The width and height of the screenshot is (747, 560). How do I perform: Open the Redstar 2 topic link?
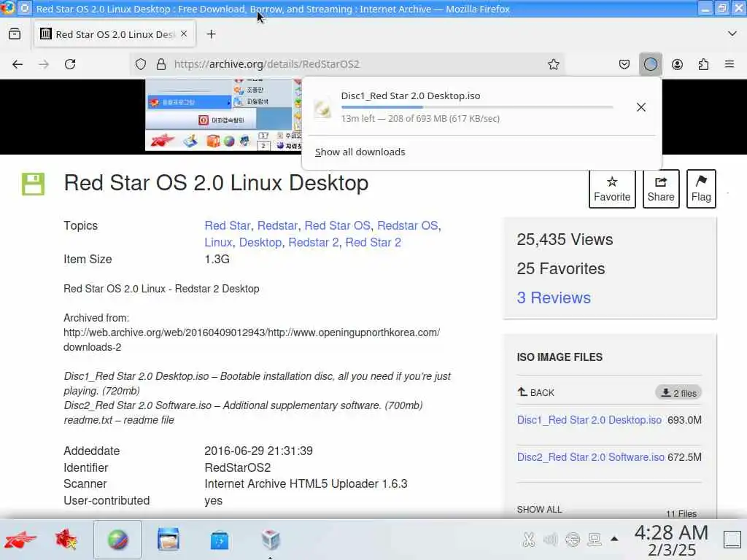pyautogui.click(x=314, y=242)
